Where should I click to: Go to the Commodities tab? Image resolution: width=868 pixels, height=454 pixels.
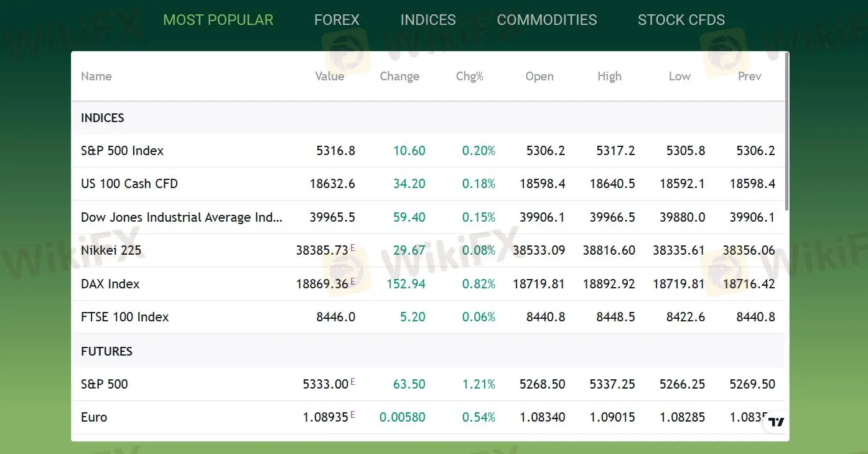[546, 20]
